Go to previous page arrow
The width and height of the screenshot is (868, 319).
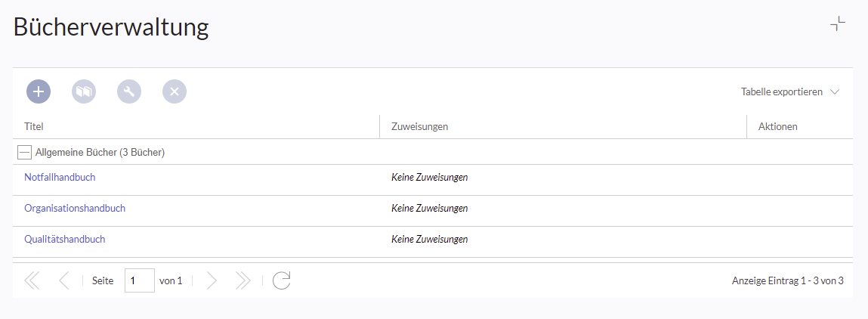[64, 280]
